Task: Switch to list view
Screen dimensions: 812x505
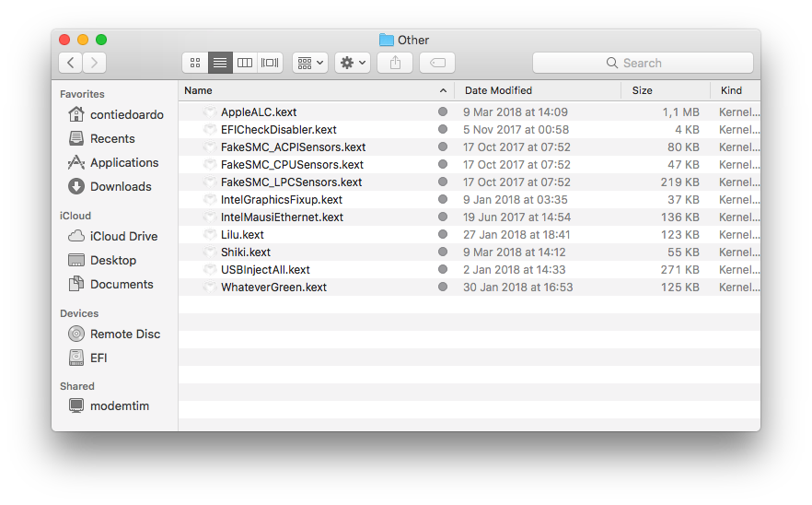Action: pos(220,63)
